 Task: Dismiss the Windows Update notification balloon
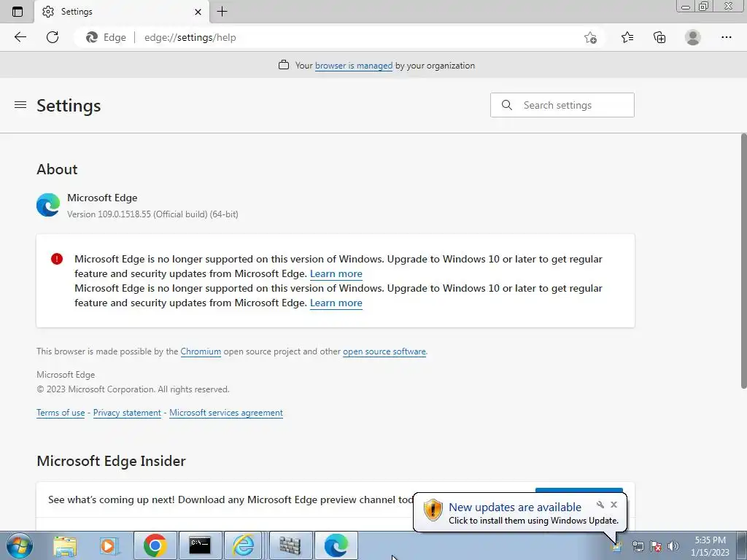[x=614, y=505]
